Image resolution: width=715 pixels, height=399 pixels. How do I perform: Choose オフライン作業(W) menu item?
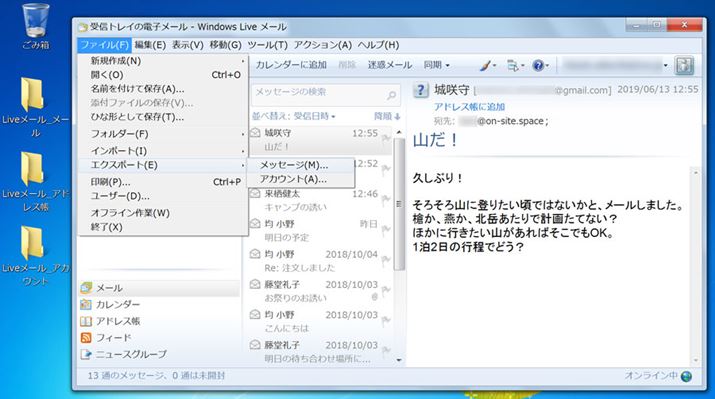click(x=163, y=213)
